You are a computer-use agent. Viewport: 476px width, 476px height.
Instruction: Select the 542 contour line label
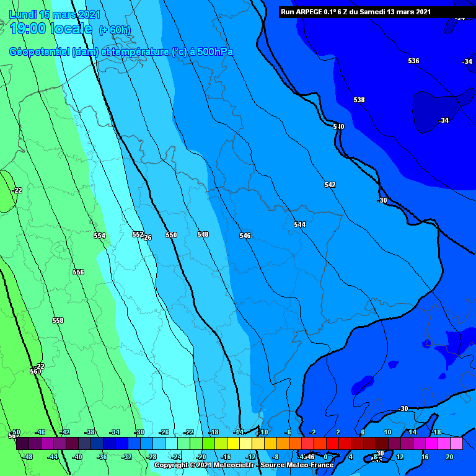[330, 185]
